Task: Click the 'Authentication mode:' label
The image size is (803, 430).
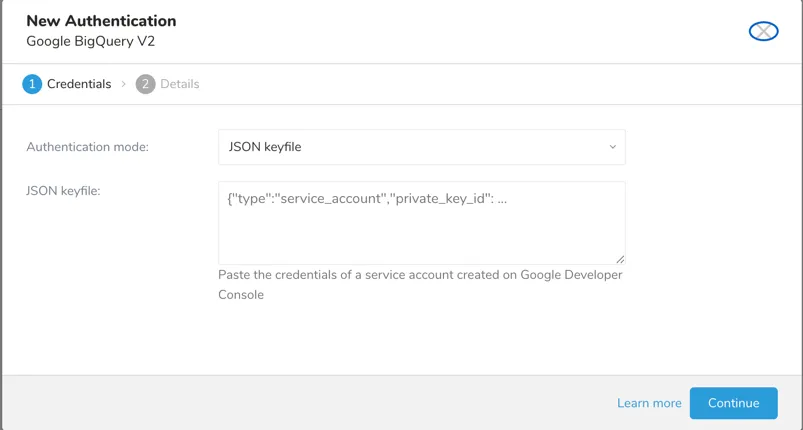Action: tap(88, 147)
